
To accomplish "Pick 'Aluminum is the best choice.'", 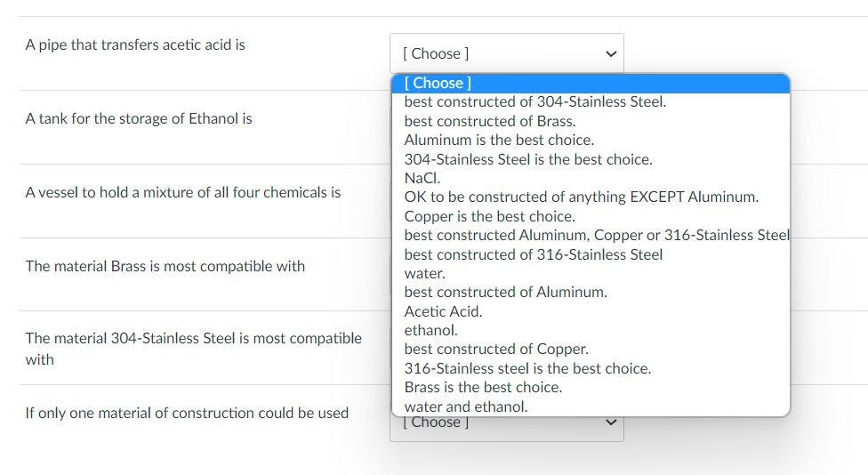I will click(x=499, y=140).
